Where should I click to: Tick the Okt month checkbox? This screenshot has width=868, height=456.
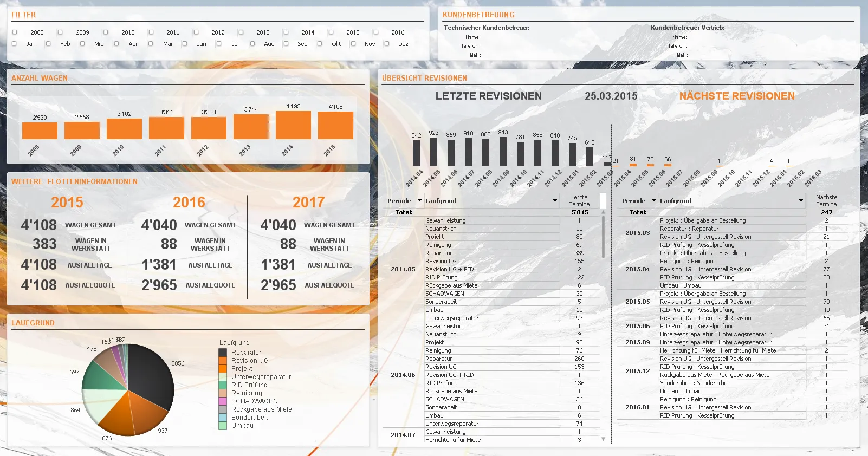pyautogui.click(x=320, y=44)
